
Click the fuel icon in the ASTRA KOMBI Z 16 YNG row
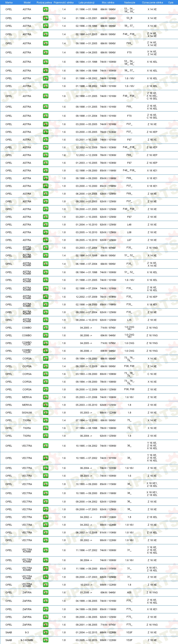(x=46, y=248)
